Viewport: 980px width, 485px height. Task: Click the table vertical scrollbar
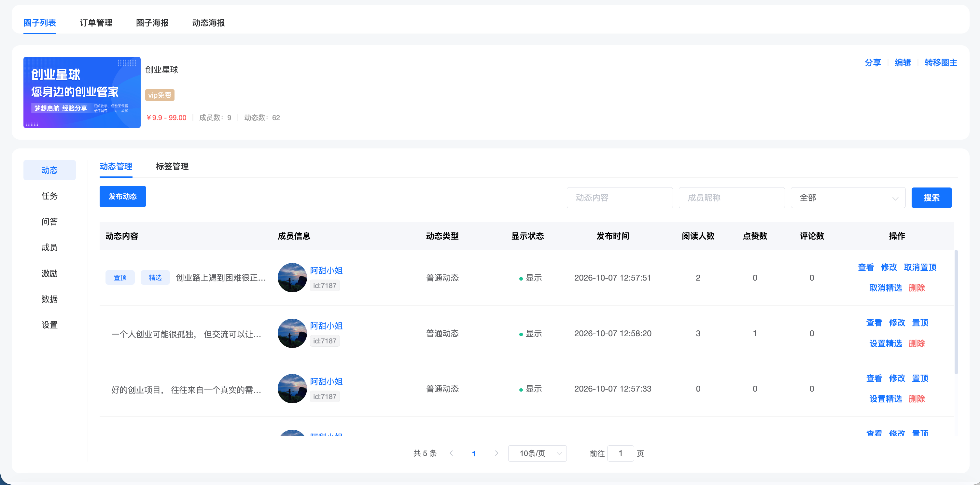coord(956,312)
